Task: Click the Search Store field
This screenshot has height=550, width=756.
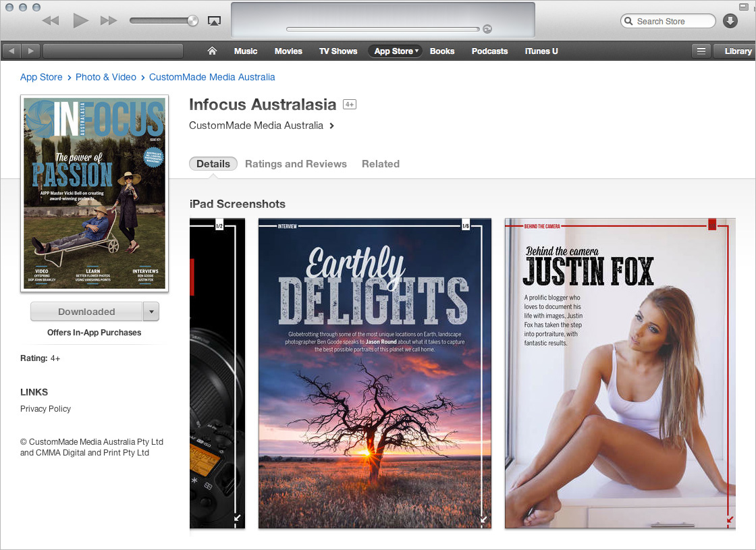Action: [672, 22]
